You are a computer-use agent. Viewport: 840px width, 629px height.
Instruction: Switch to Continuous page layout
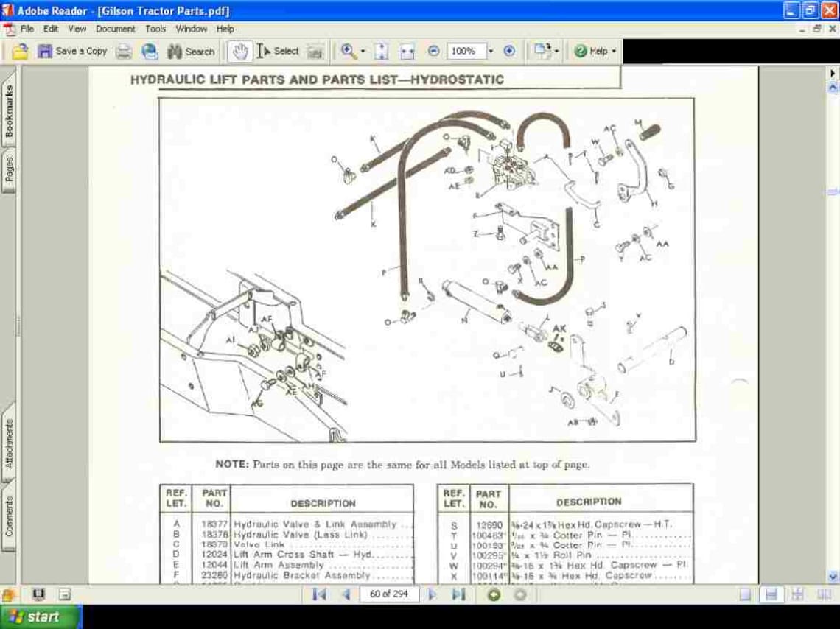771,594
